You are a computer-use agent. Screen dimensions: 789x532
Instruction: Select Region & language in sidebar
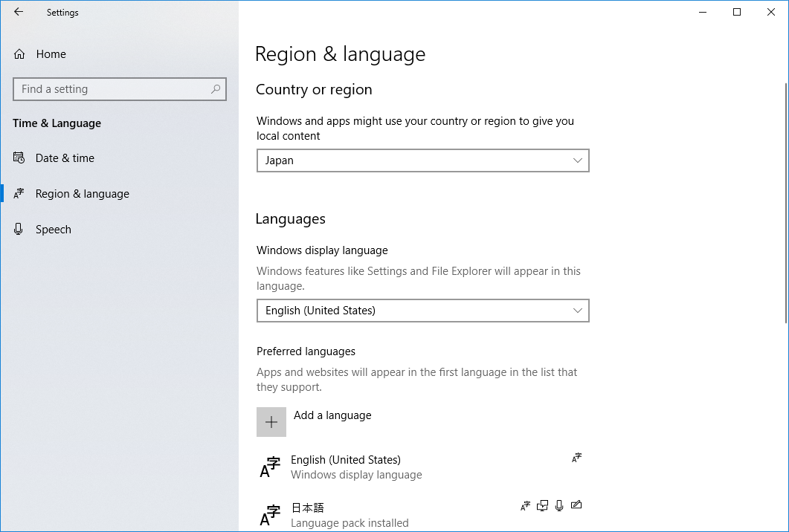point(119,194)
